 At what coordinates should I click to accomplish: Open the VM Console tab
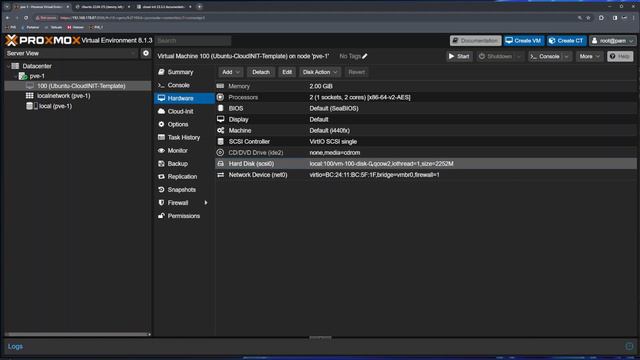tap(184, 85)
